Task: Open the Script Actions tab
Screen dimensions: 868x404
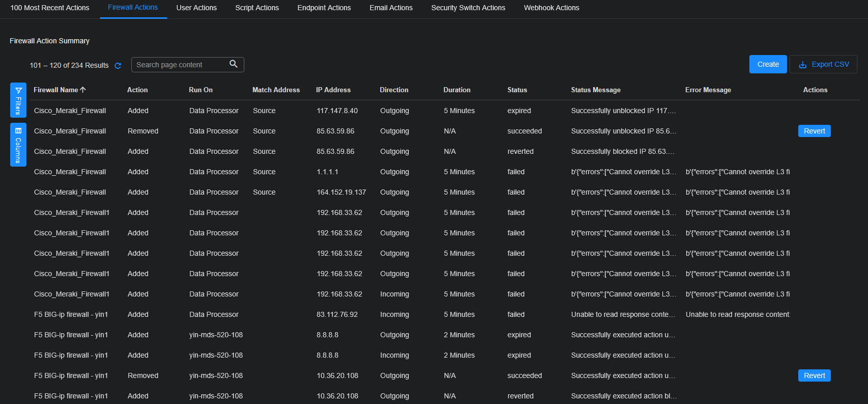Action: coord(257,8)
